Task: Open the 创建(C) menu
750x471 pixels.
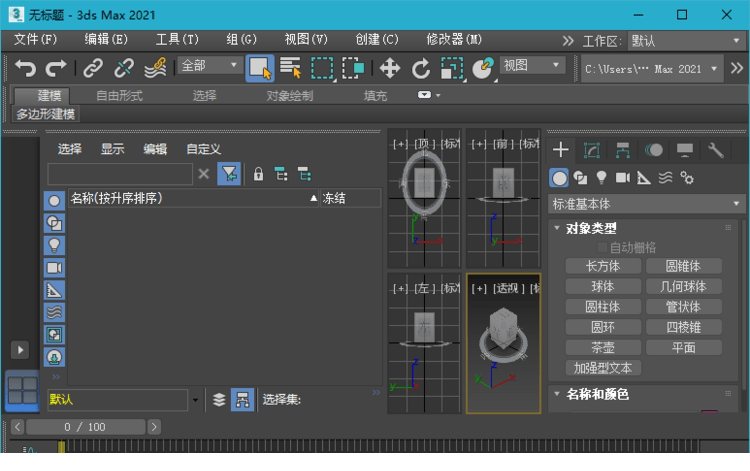Action: click(376, 40)
